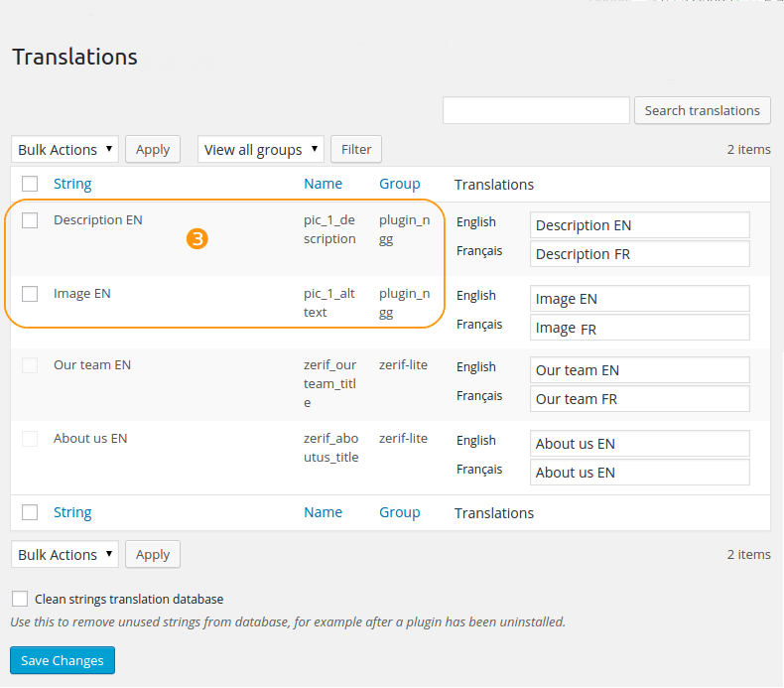Click the Description EN string text

[98, 220]
